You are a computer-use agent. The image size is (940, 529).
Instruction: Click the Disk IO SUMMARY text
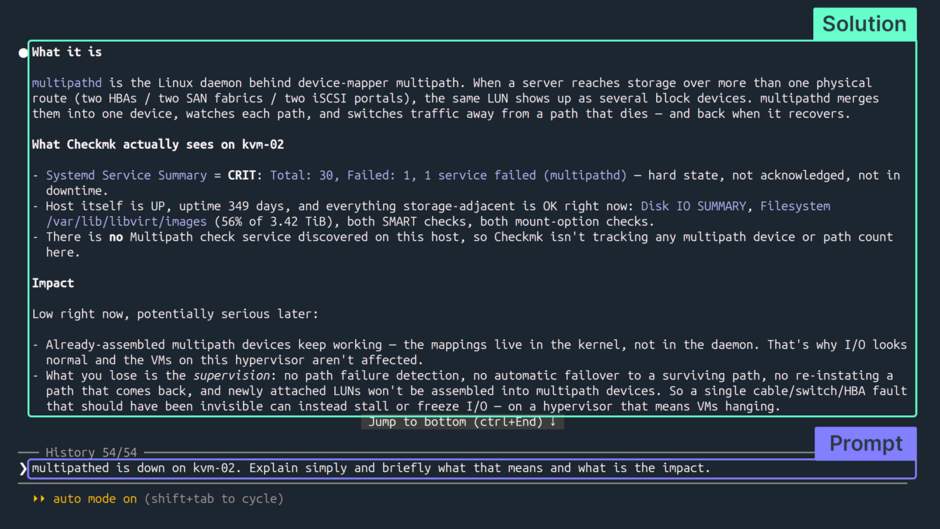point(693,206)
